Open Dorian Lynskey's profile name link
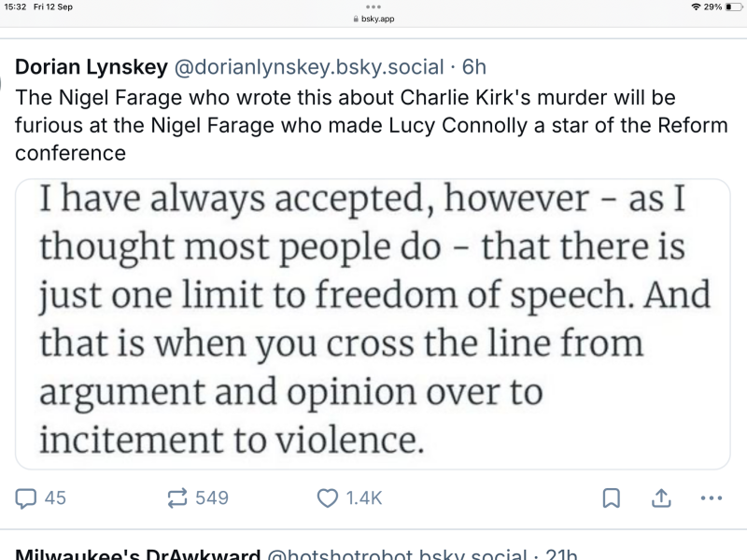747x560 pixels. coord(92,67)
